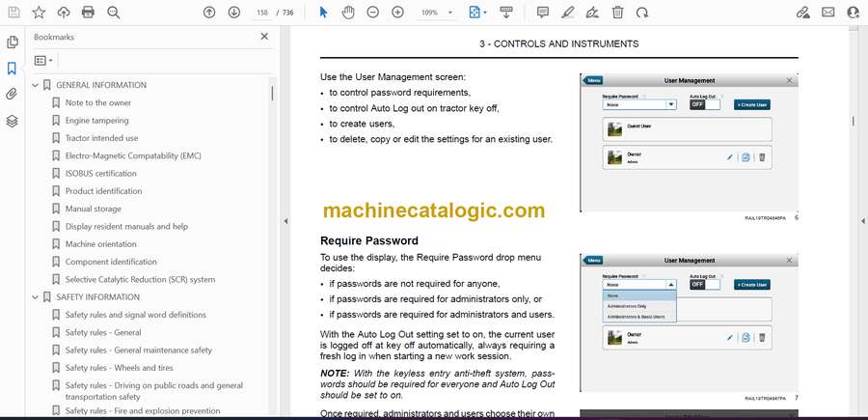This screenshot has height=420, width=868.
Task: Click the Require Password heading text
Action: tap(369, 241)
